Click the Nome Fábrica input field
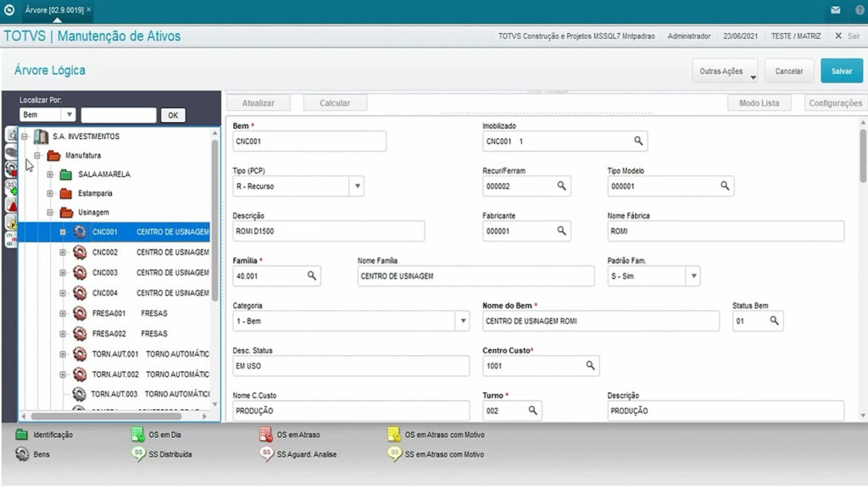 coord(726,231)
